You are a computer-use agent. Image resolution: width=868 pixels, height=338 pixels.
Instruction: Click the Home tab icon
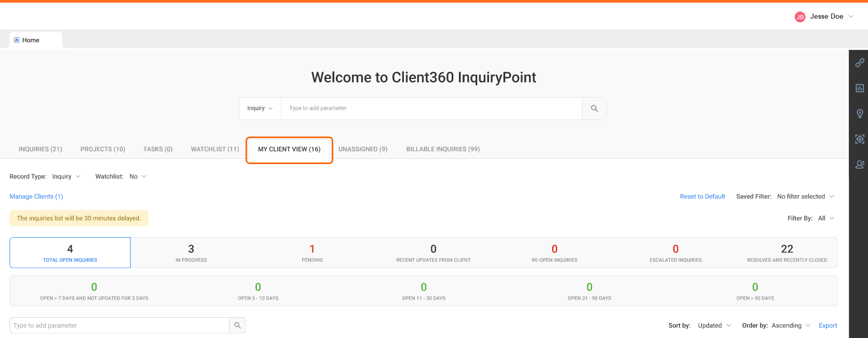[x=17, y=40]
